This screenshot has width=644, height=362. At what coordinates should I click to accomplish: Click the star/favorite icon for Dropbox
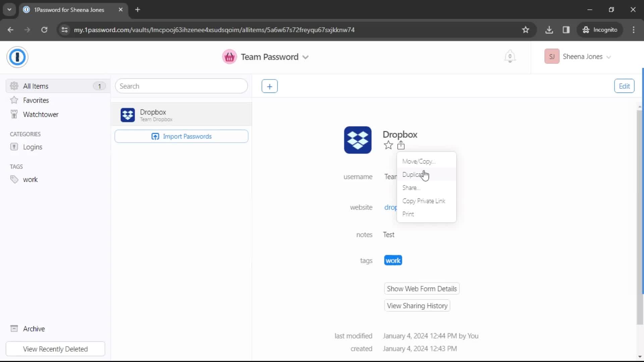(x=388, y=145)
